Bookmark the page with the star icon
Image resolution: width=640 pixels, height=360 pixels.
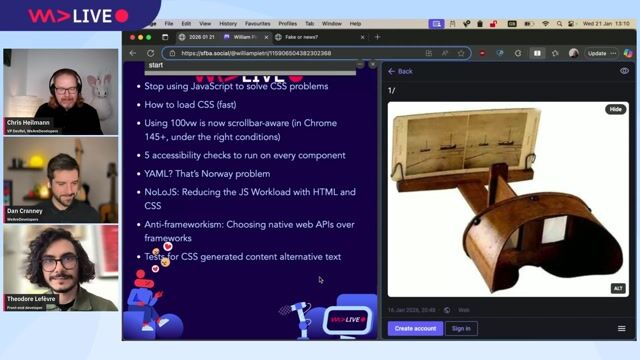(x=461, y=53)
